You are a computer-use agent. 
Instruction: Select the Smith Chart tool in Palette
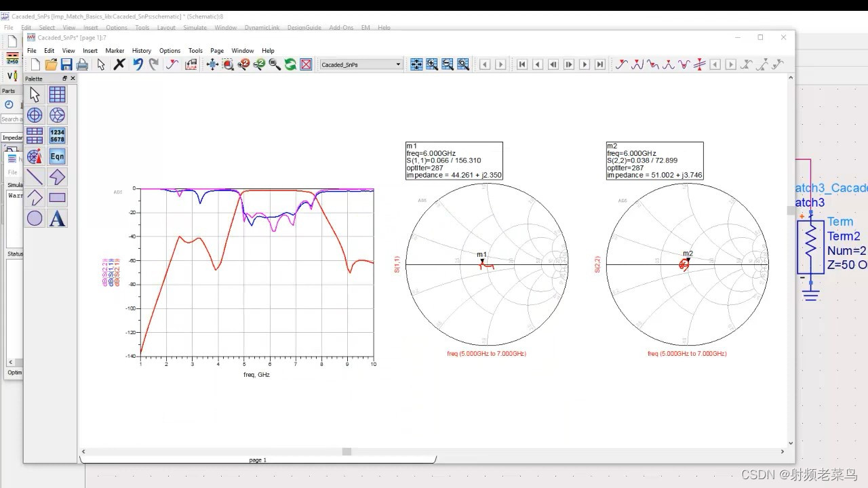tap(57, 115)
